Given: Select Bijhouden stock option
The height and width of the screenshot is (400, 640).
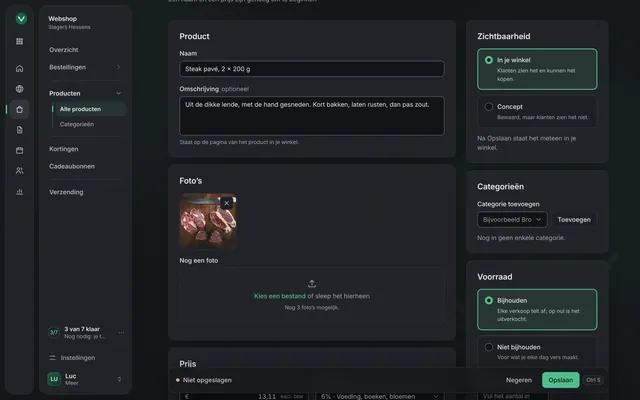Looking at the screenshot, I should 537,309.
